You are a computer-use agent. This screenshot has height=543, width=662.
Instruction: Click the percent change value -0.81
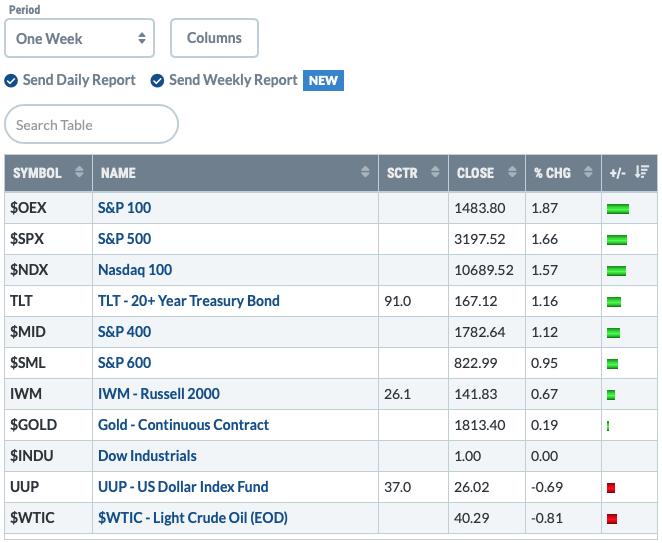(x=547, y=518)
